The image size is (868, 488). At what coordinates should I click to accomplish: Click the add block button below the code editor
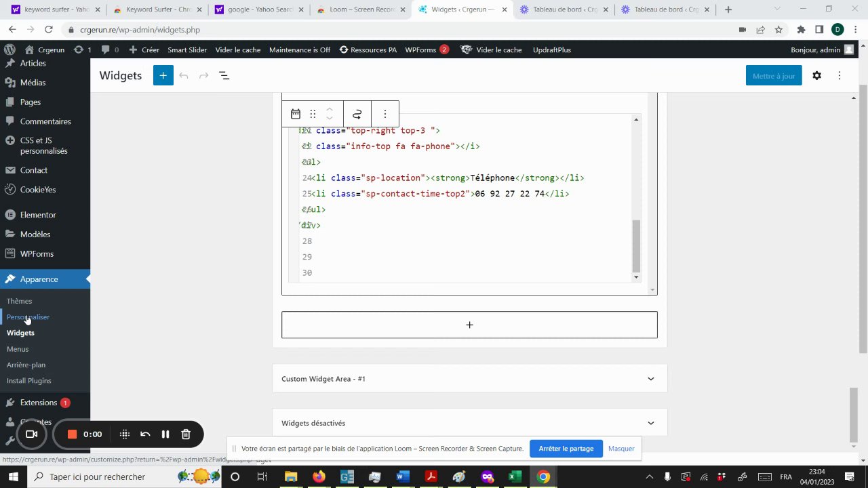click(x=469, y=325)
